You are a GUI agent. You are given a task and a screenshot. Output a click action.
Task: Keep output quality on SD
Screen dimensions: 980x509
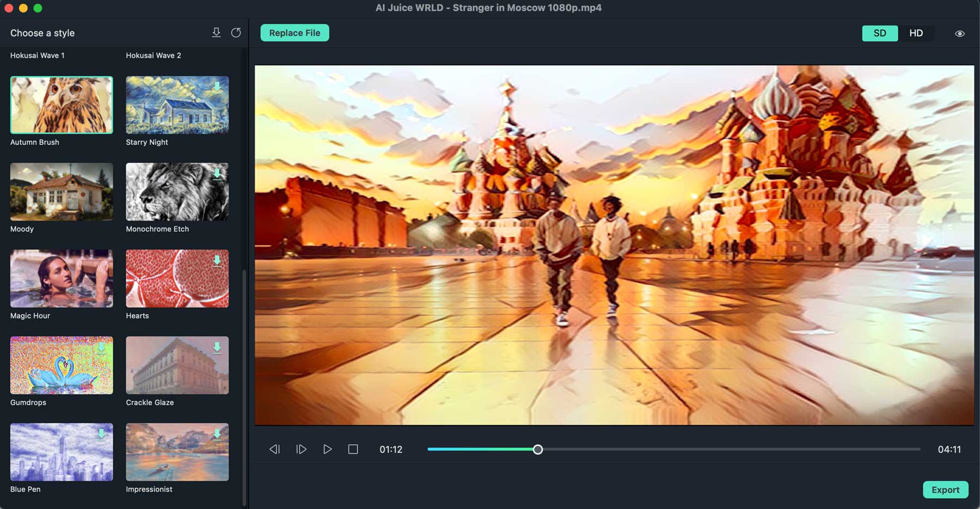coord(880,33)
